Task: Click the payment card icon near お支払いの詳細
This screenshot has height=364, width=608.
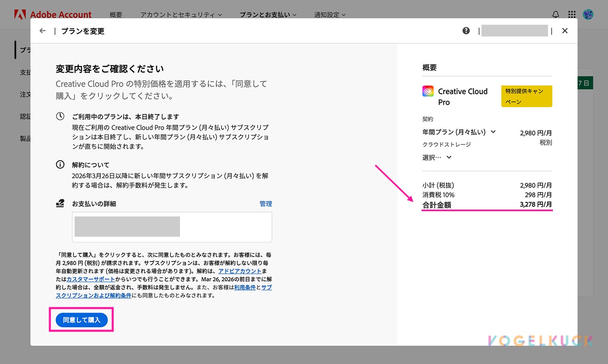Action: point(60,203)
